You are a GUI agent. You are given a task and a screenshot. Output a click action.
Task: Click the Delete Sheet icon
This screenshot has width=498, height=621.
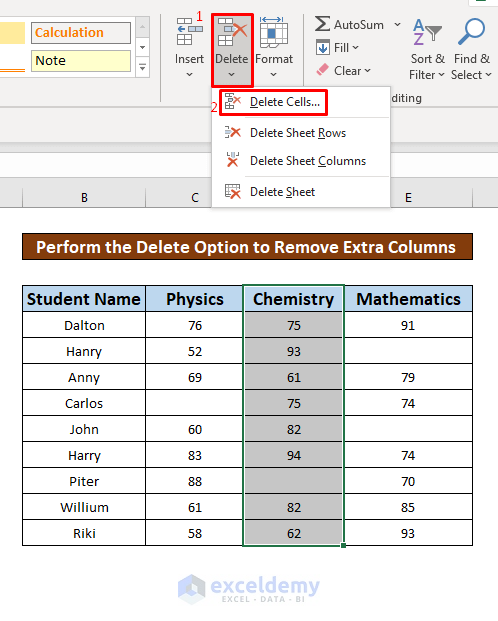(x=233, y=191)
